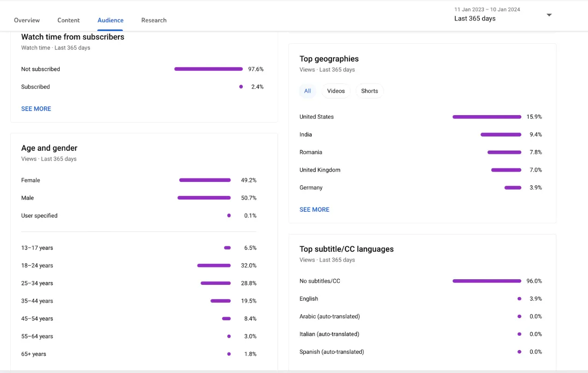Click the 'Arabic (auto-translated)' row
The width and height of the screenshot is (588, 373).
coord(421,316)
